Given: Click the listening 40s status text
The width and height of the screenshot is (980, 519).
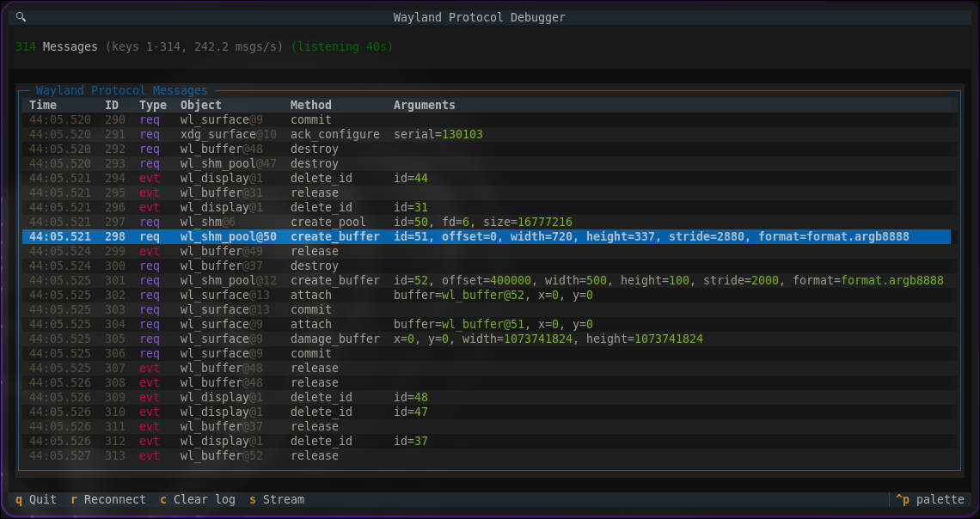Looking at the screenshot, I should [x=342, y=47].
